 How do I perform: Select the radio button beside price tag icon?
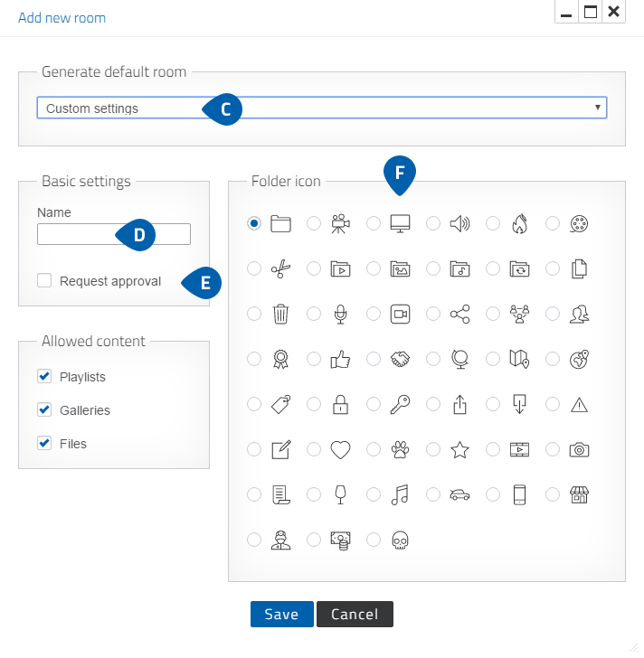[254, 404]
